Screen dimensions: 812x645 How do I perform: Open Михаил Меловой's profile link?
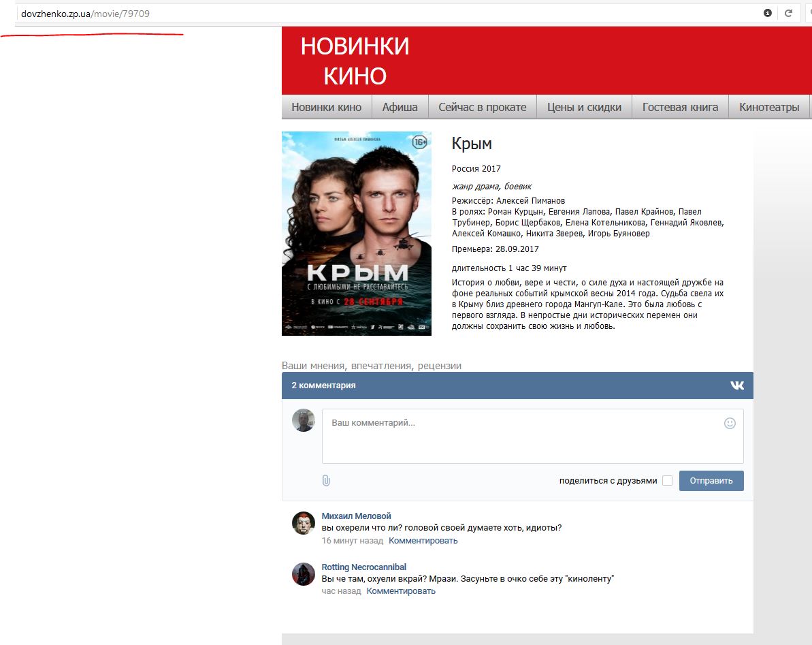coord(356,516)
